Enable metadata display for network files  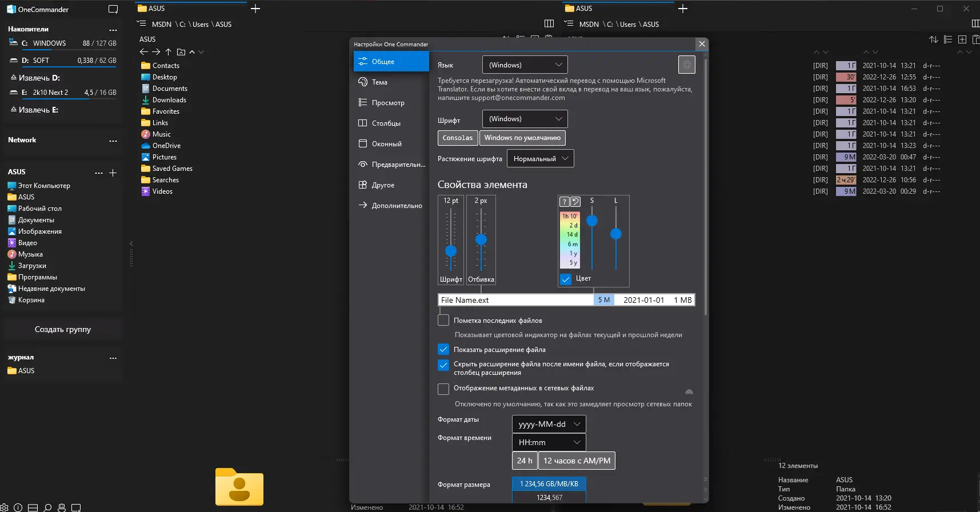[443, 389]
